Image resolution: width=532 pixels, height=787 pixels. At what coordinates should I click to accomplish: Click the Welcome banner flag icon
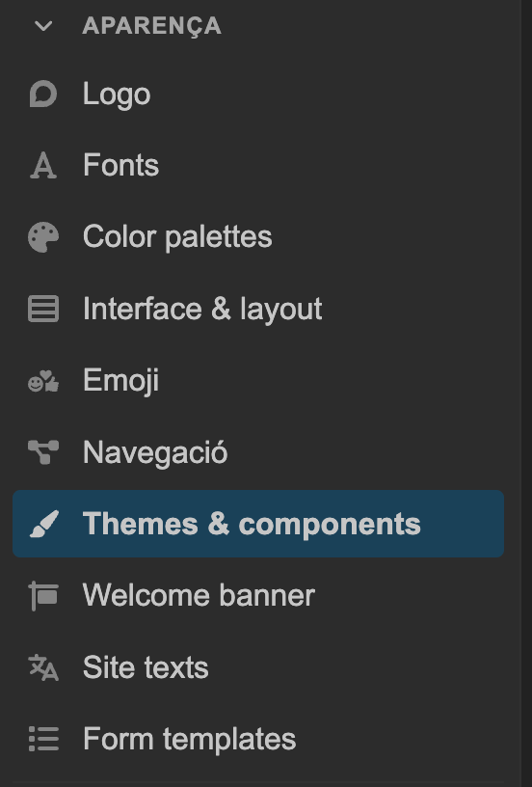(43, 596)
